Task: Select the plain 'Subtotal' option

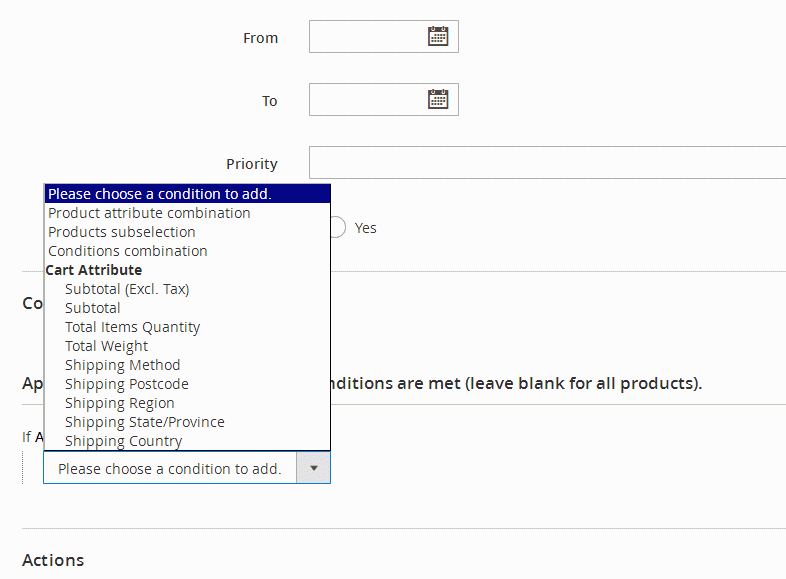Action: [x=93, y=308]
